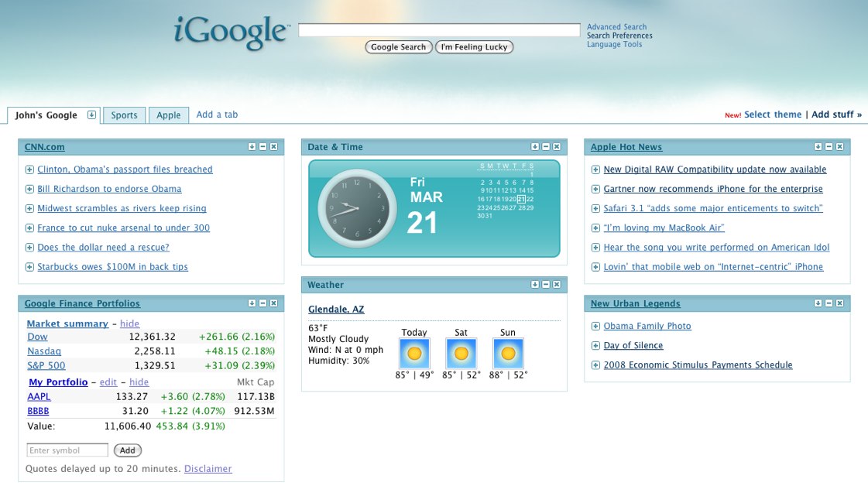
Task: Expand 'Midwest scrambles as rivers keep rising' item
Action: coord(29,209)
